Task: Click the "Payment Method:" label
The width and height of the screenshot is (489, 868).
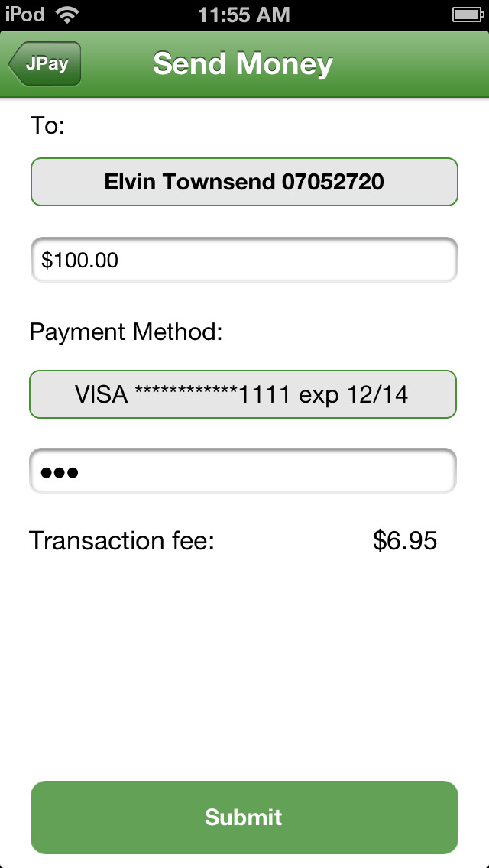Action: point(126,332)
